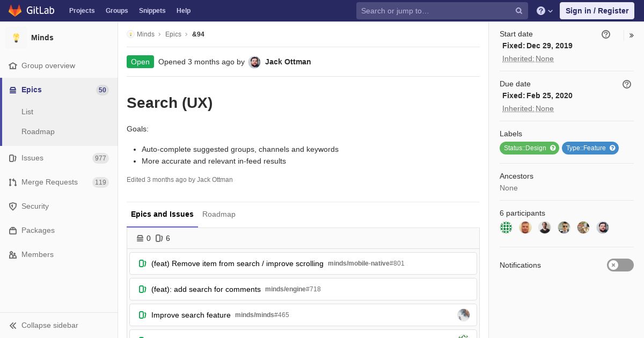
Task: Click the Sign in / Register button
Action: click(x=597, y=11)
